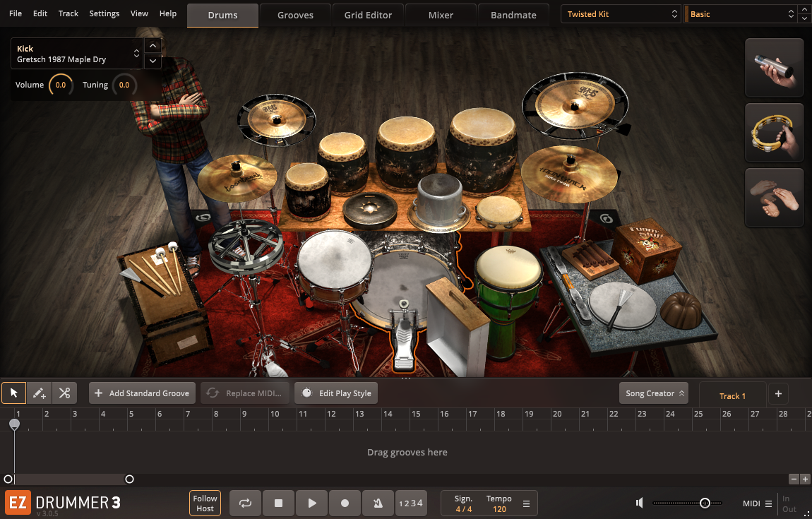This screenshot has width=812, height=519.
Task: Select the pencil draw tool
Action: 40,393
